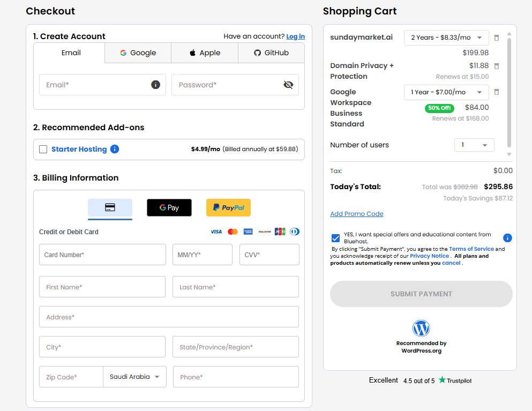Click the Discover card logo

265,232
